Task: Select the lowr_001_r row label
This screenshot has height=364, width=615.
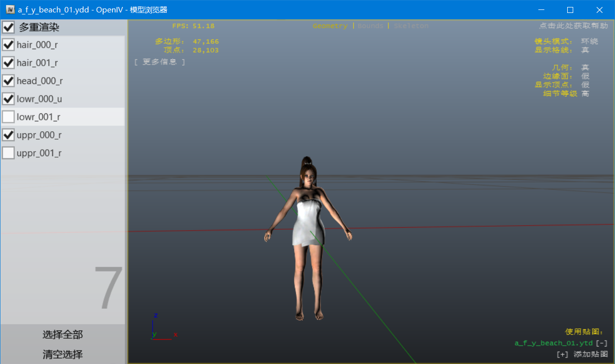Action: [x=39, y=117]
